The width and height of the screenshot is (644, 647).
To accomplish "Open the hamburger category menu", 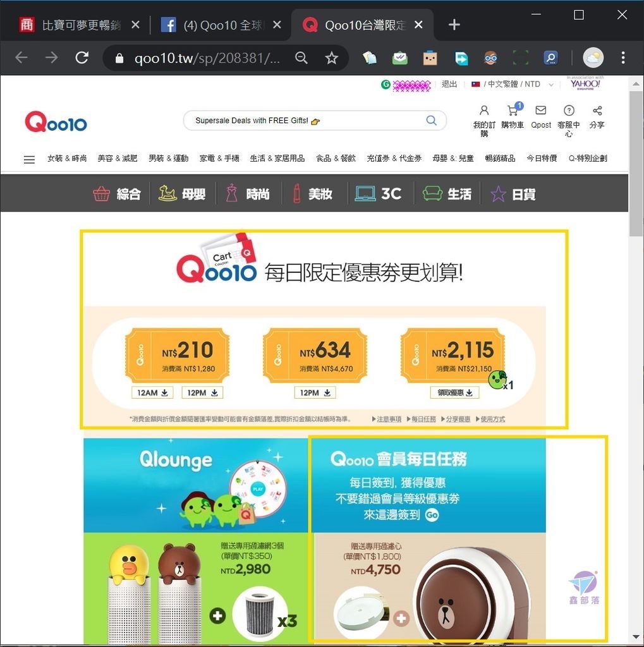I will tap(29, 159).
